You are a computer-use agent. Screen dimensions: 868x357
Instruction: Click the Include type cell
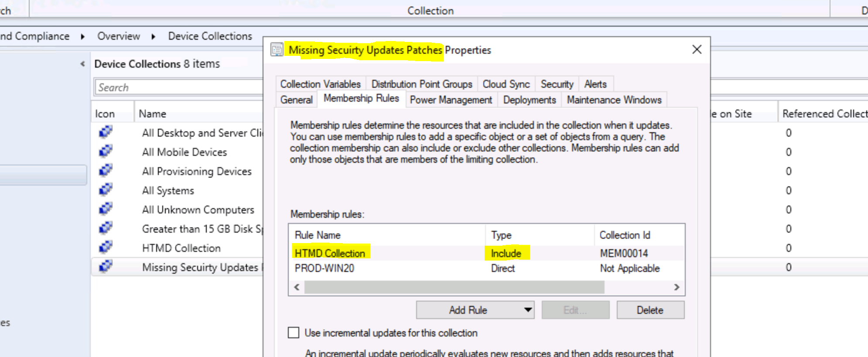pyautogui.click(x=506, y=253)
